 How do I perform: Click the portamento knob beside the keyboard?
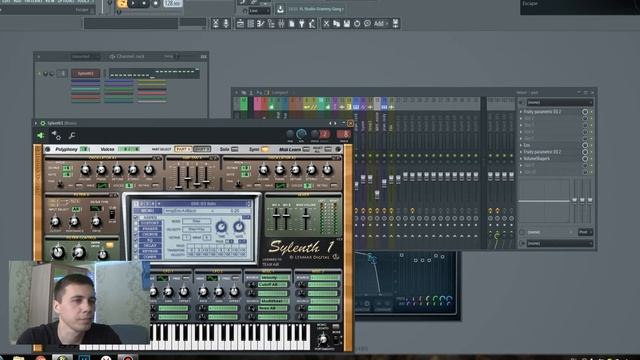(x=323, y=340)
